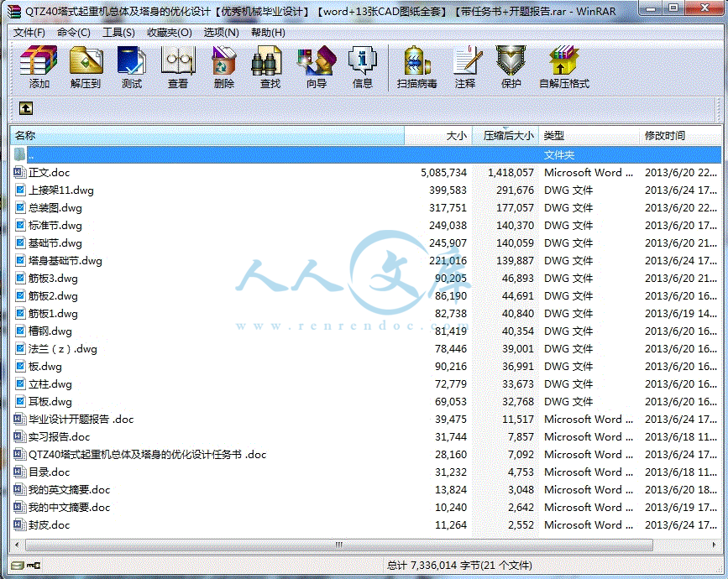Viewport: 728px width, 579px height.
Task: Select the QTZ40 任务书 .doc file
Action: (148, 455)
